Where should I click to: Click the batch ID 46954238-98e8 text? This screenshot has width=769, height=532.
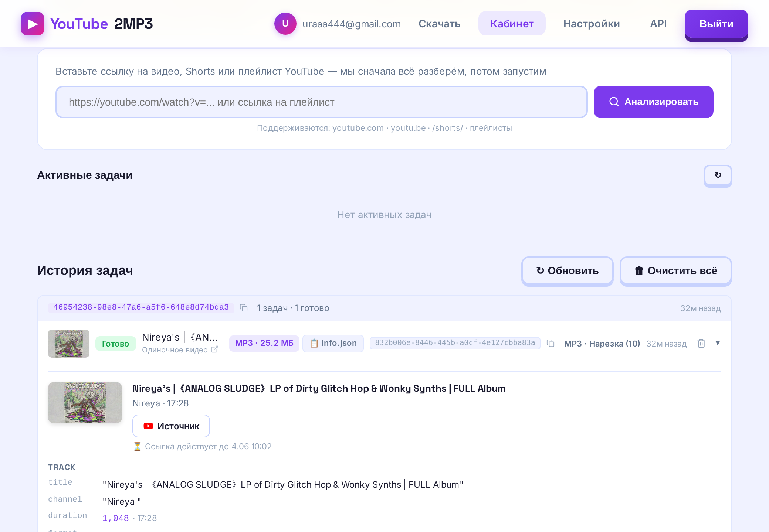(141, 307)
